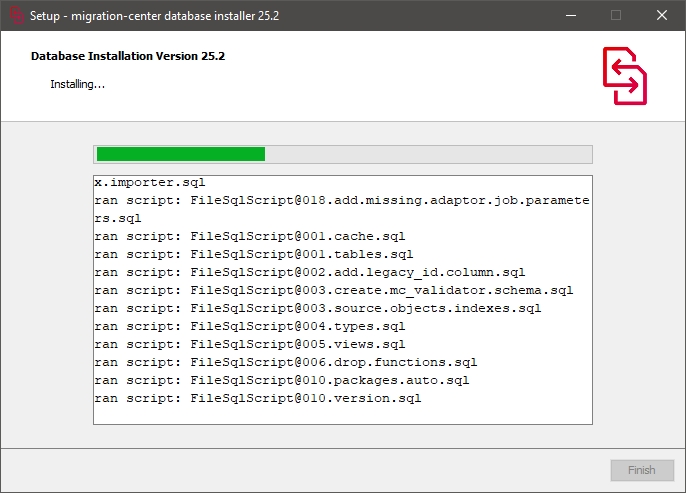Click the 'Database Installation Version 25.2' heading
The height and width of the screenshot is (493, 686).
pos(128,56)
